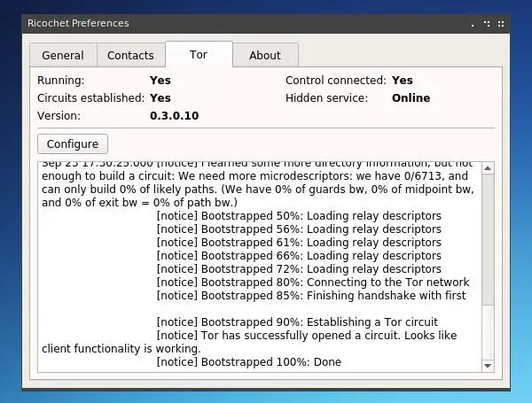Viewport: 532px width, 403px height.
Task: Click the 'Bootstrapped 56%' log line
Action: 299,229
